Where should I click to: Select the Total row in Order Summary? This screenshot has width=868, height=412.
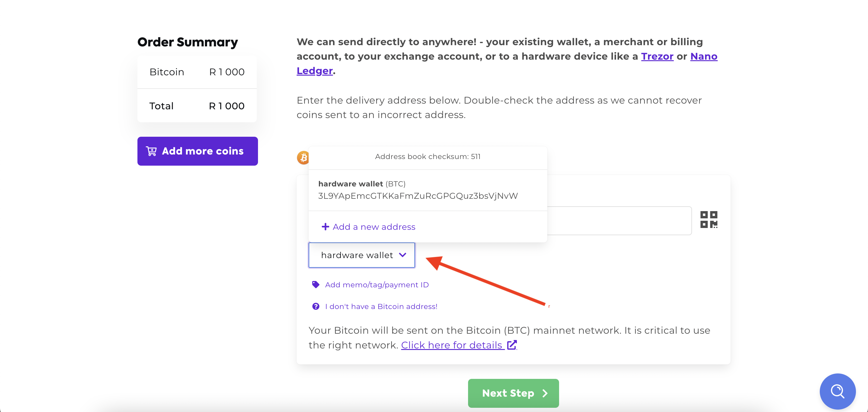click(197, 106)
